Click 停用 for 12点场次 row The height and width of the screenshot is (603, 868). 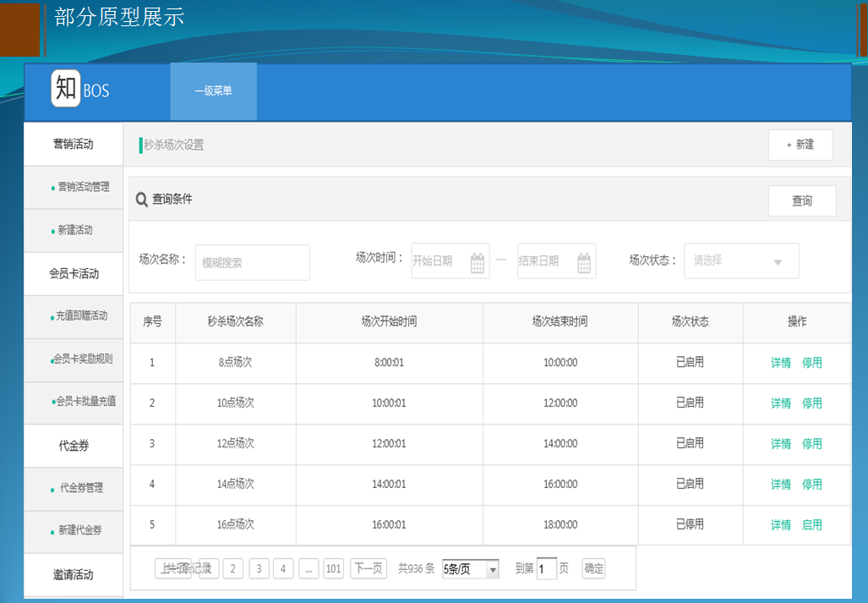(811, 444)
